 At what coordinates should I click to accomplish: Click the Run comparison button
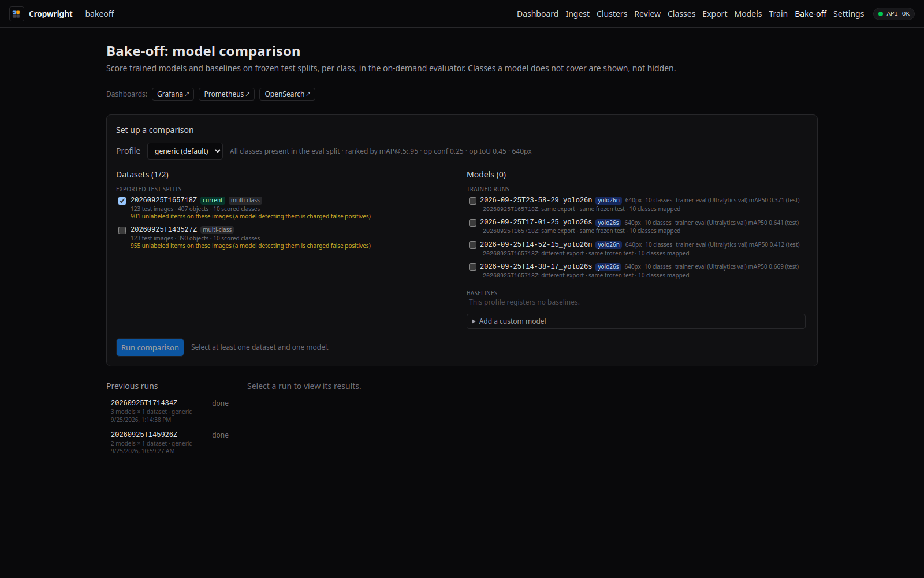point(150,347)
